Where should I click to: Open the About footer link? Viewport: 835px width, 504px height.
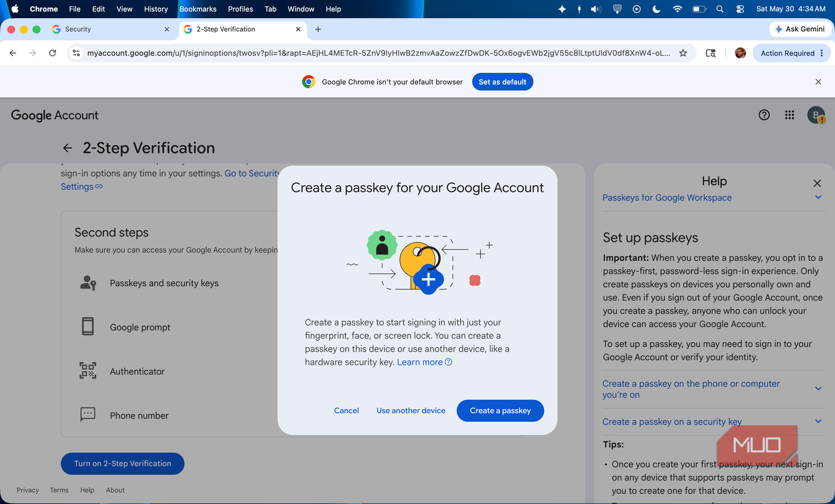pos(115,490)
